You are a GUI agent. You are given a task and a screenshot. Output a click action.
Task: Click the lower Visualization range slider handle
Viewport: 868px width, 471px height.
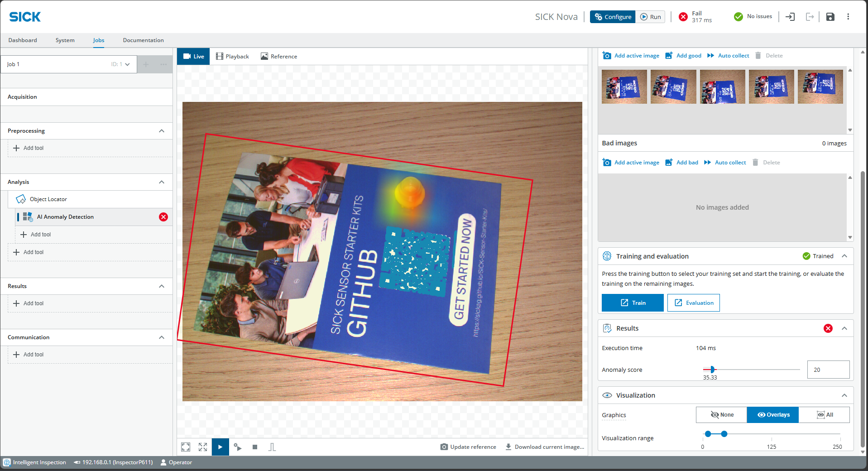[708, 434]
